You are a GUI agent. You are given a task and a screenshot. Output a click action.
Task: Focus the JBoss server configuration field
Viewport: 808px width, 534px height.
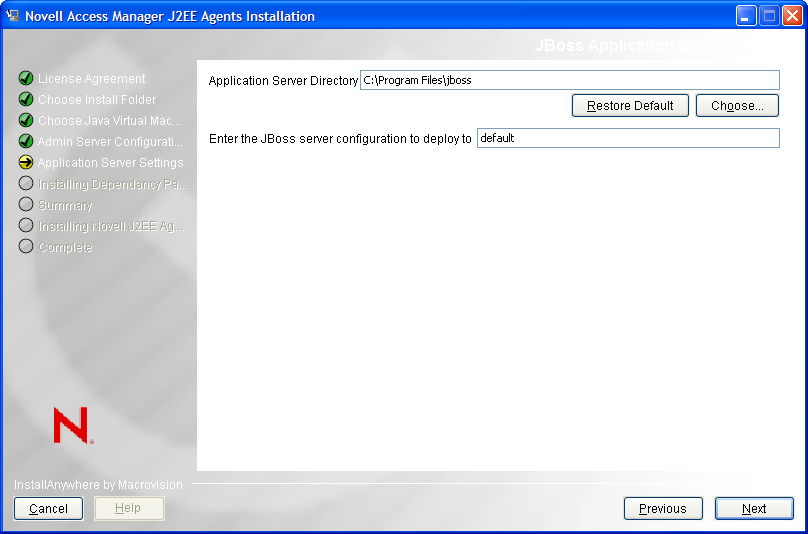click(628, 138)
